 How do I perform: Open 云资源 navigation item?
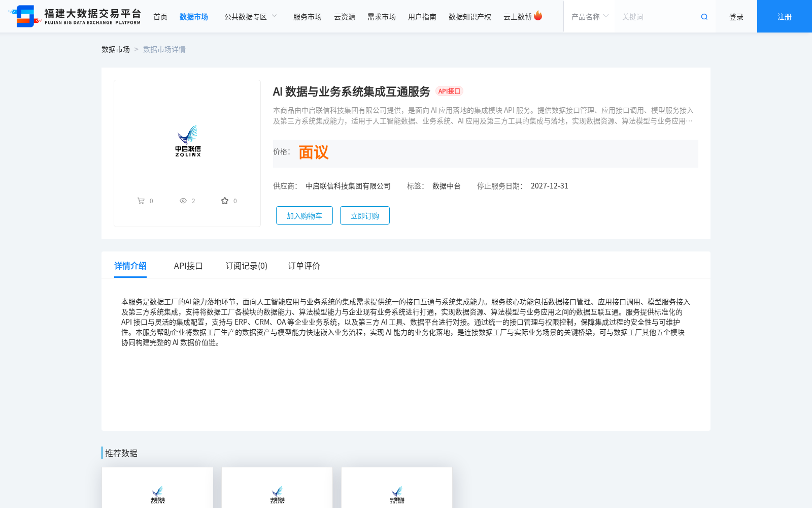point(345,17)
